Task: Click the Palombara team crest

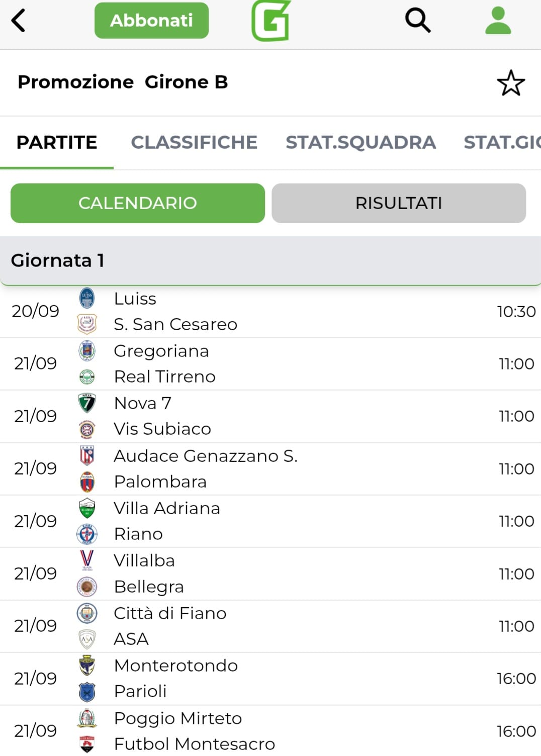Action: coord(87,482)
